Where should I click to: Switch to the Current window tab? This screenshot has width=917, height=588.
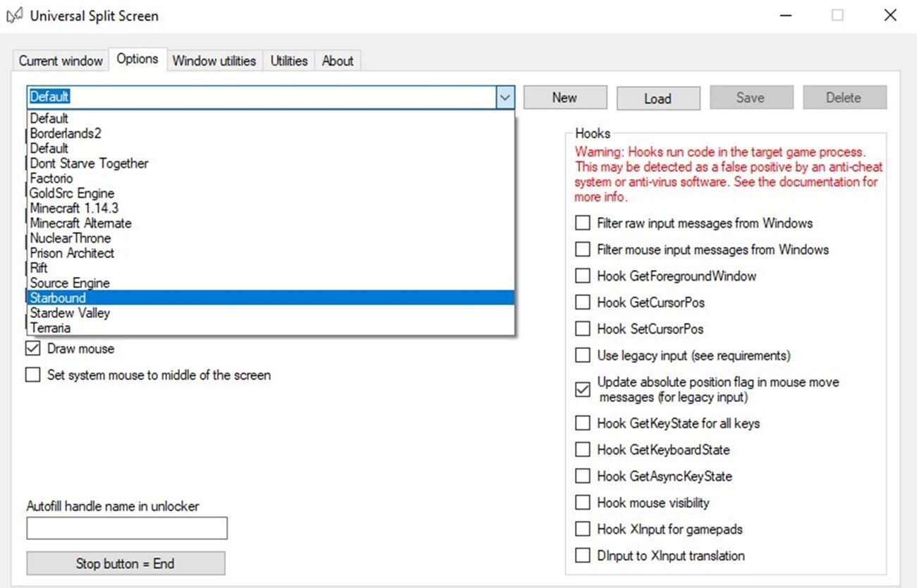click(x=61, y=61)
